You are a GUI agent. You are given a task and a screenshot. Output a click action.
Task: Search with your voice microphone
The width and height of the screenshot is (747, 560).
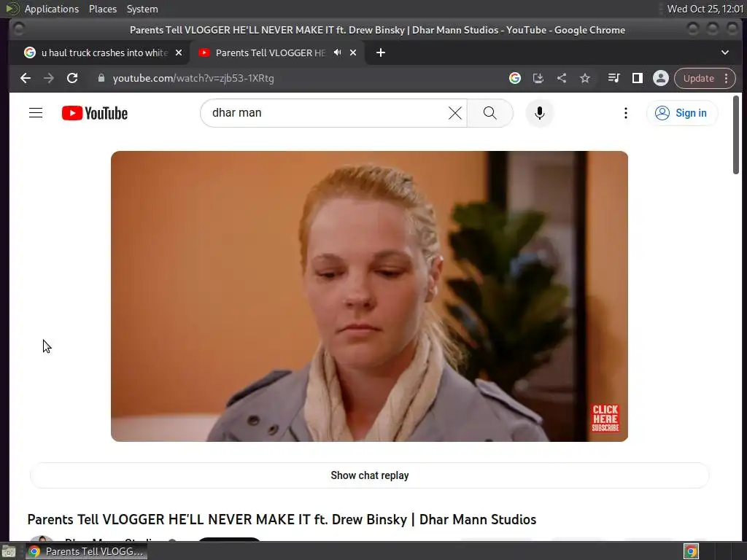click(539, 113)
